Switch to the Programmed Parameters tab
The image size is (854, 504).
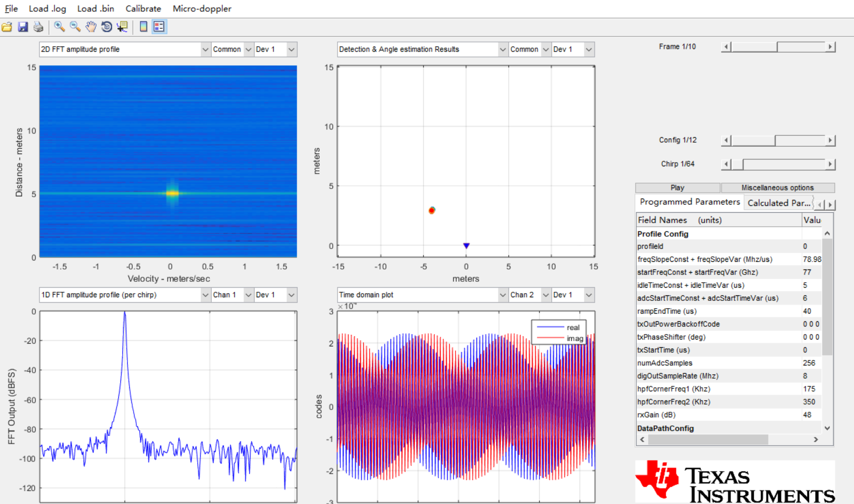[689, 202]
